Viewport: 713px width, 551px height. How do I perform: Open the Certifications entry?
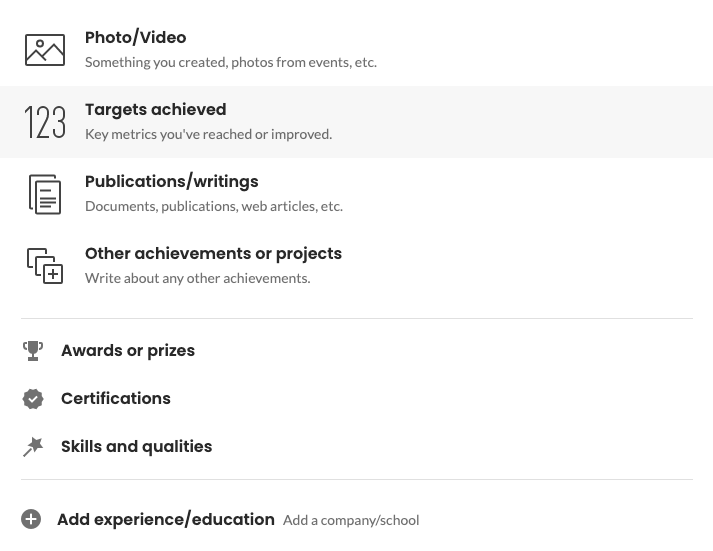point(116,399)
